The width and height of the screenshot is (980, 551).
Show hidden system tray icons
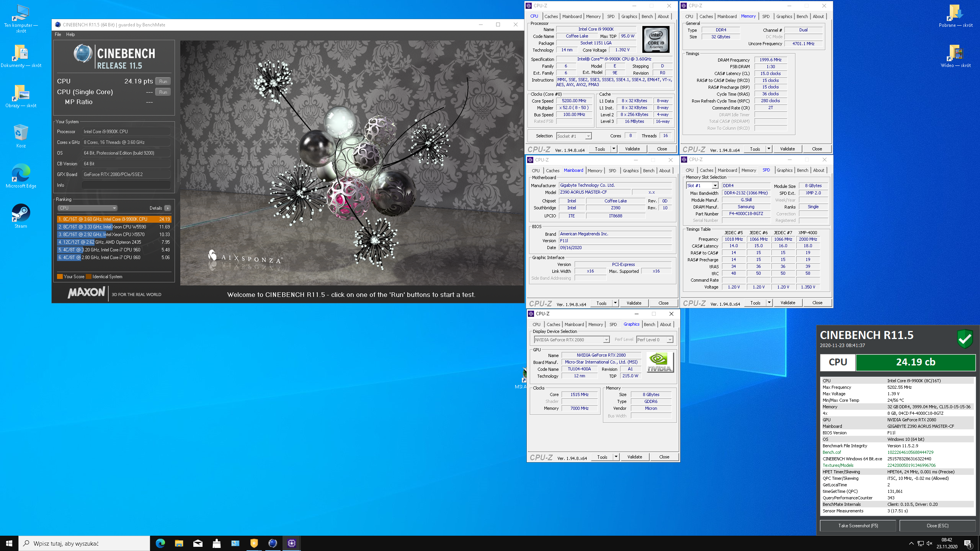(x=911, y=543)
